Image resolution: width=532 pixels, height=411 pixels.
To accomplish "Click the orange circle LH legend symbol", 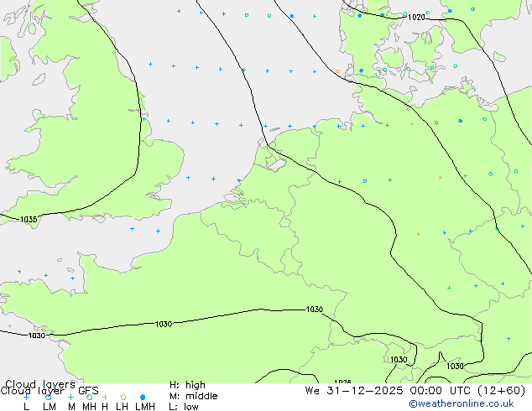I will click(123, 397).
